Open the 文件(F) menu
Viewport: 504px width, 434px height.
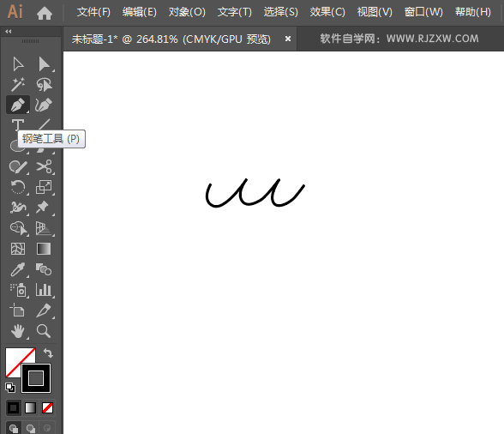pyautogui.click(x=93, y=12)
